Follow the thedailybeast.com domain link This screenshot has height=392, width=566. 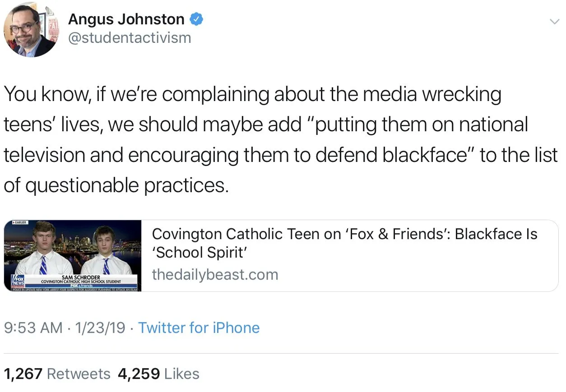click(215, 274)
